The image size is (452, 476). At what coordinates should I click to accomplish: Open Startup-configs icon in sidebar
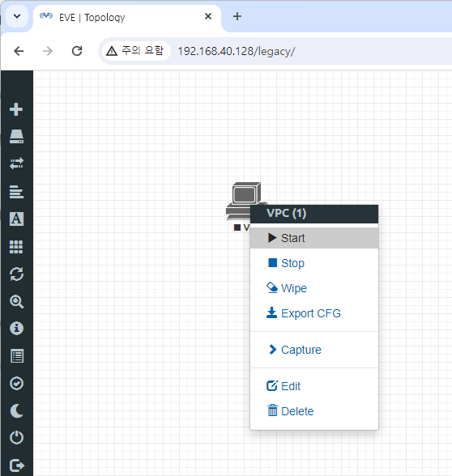[x=16, y=192]
